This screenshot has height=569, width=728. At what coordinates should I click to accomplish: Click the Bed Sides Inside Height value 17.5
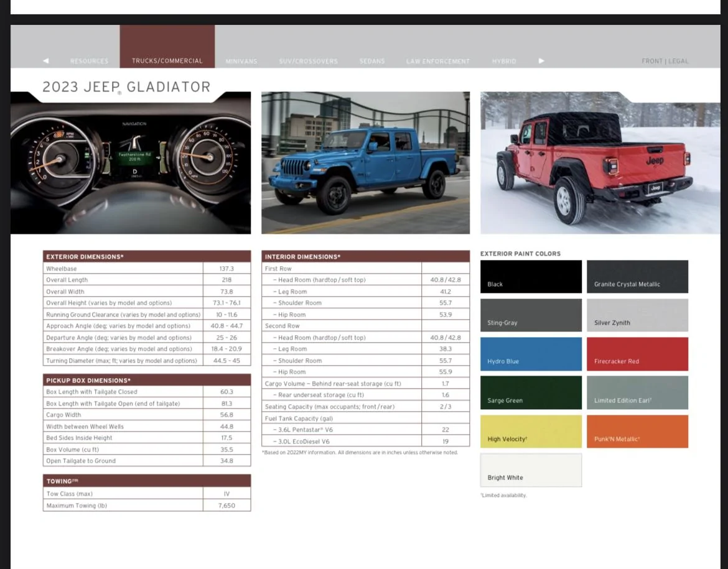(x=226, y=438)
